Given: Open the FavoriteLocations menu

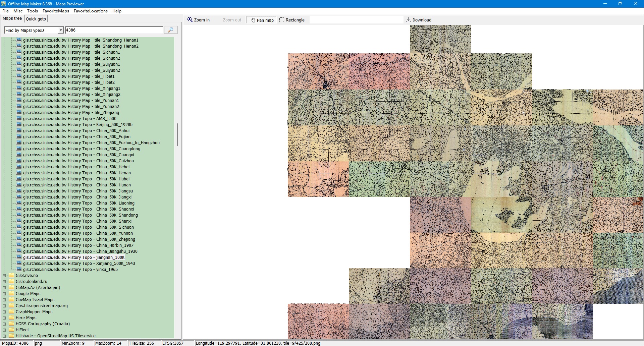Looking at the screenshot, I should [x=91, y=11].
